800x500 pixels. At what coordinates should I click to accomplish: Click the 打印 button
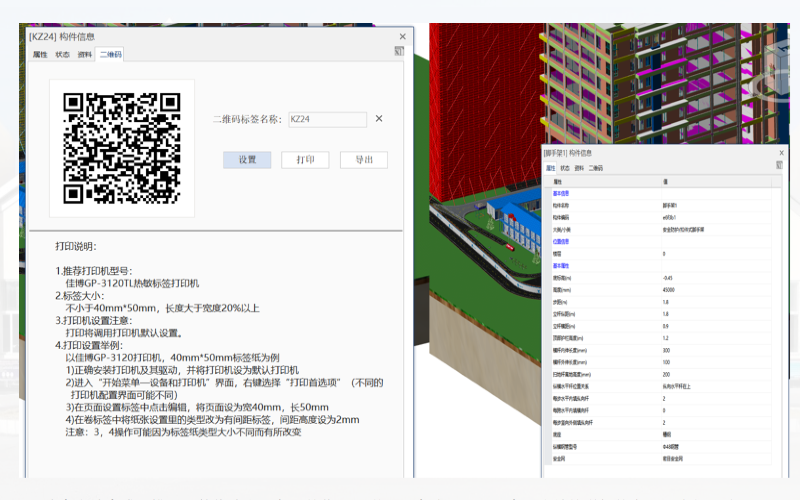[305, 160]
